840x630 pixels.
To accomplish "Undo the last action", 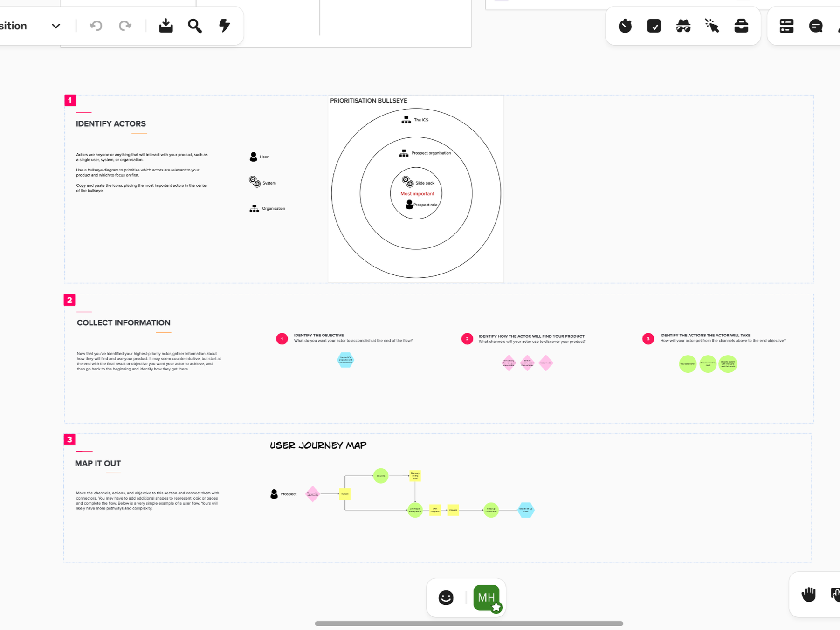I will point(96,26).
